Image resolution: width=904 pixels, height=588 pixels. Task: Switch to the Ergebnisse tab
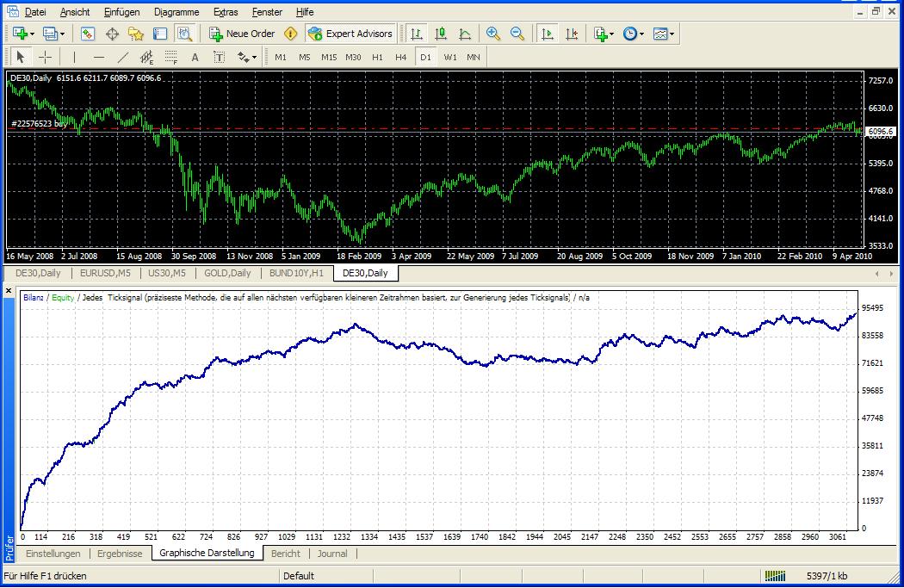pos(120,554)
